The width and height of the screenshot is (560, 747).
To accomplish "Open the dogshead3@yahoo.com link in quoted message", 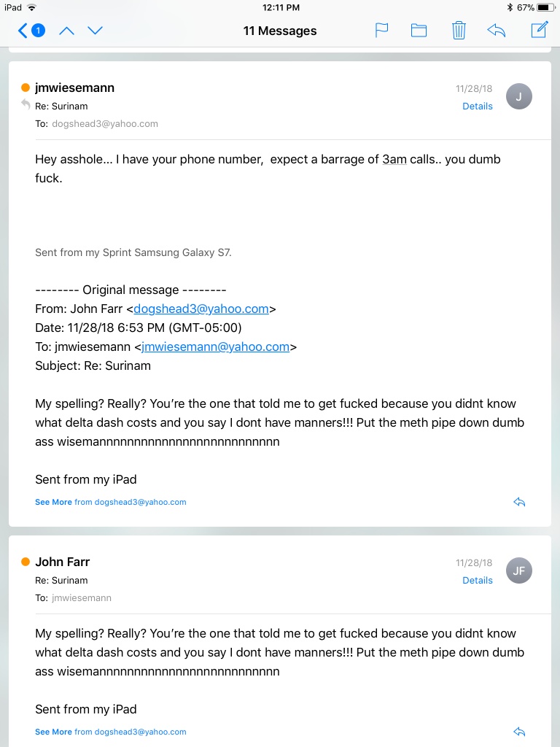I will tap(201, 309).
